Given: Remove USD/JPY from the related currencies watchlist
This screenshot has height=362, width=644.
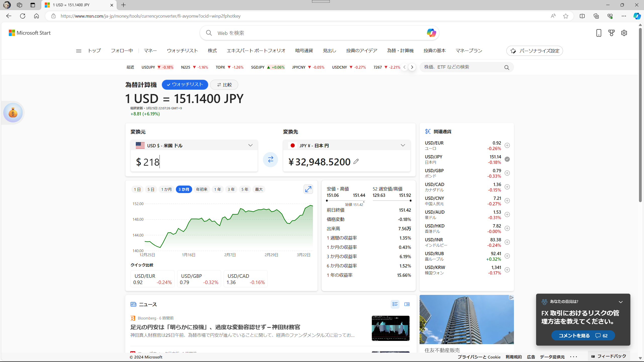Looking at the screenshot, I should click(507, 159).
